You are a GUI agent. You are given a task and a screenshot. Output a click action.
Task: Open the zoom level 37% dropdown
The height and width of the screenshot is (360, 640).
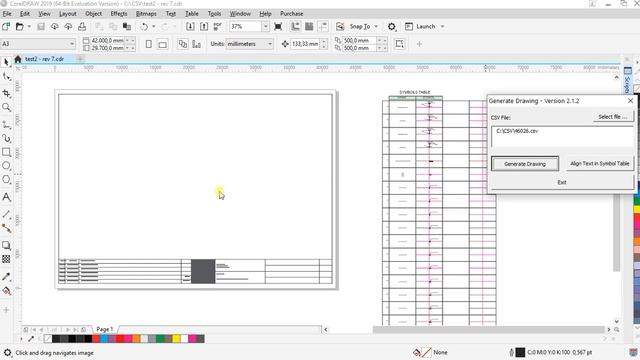pos(265,27)
